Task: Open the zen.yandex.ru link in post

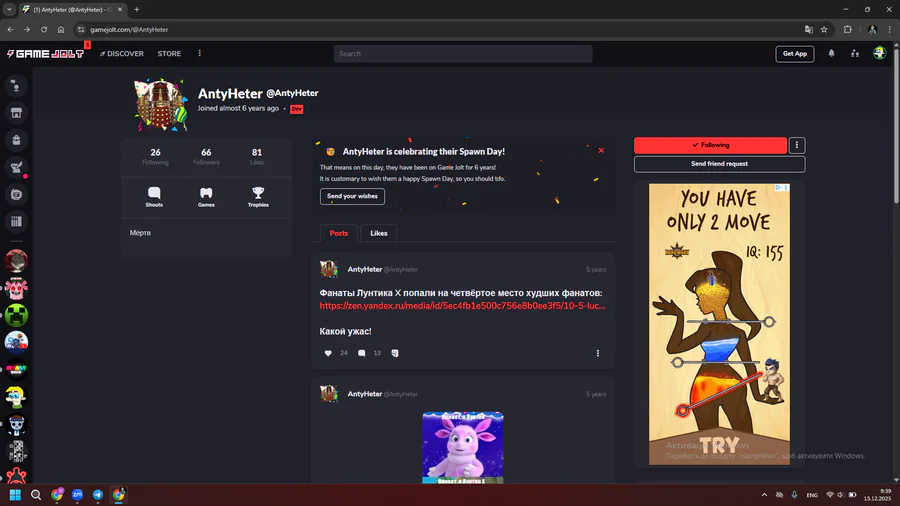Action: (463, 306)
